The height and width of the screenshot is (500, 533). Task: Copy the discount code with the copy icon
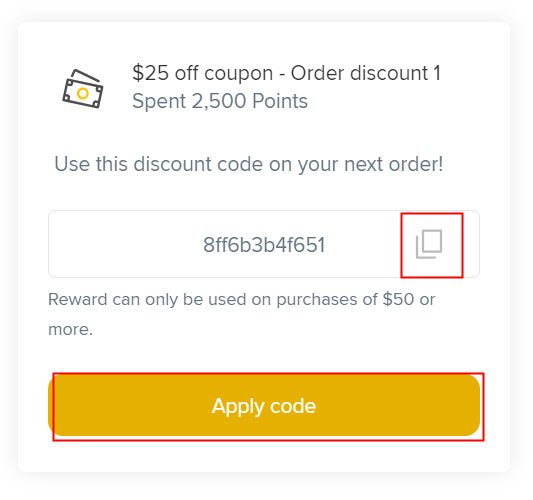[429, 244]
